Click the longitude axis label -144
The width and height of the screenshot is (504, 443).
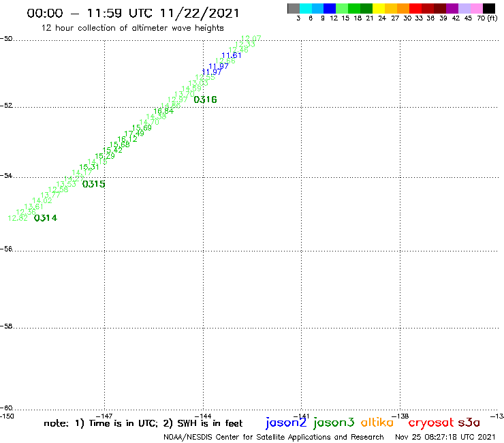click(x=203, y=416)
